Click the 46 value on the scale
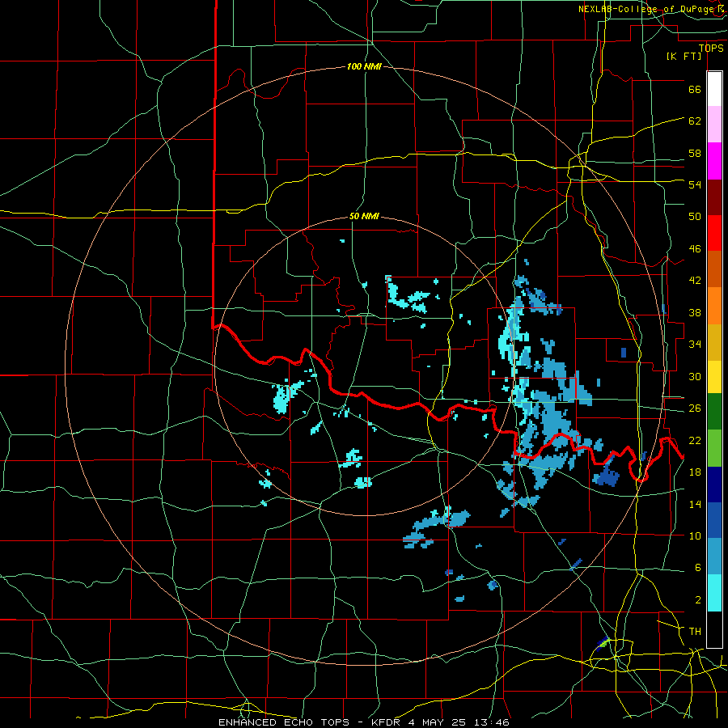 coord(695,249)
